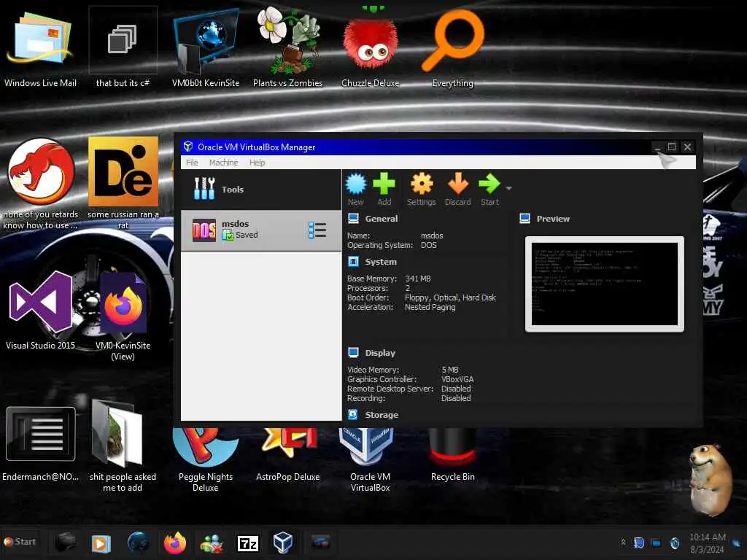
Task: Open the Help menu in VirtualBox
Action: pyautogui.click(x=258, y=163)
